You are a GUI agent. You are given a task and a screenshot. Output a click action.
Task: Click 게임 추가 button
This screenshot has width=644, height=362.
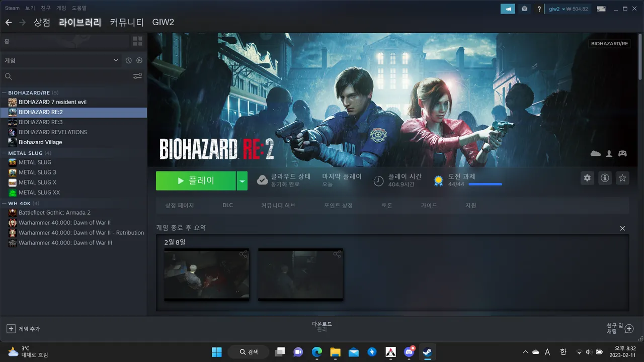coord(23,329)
